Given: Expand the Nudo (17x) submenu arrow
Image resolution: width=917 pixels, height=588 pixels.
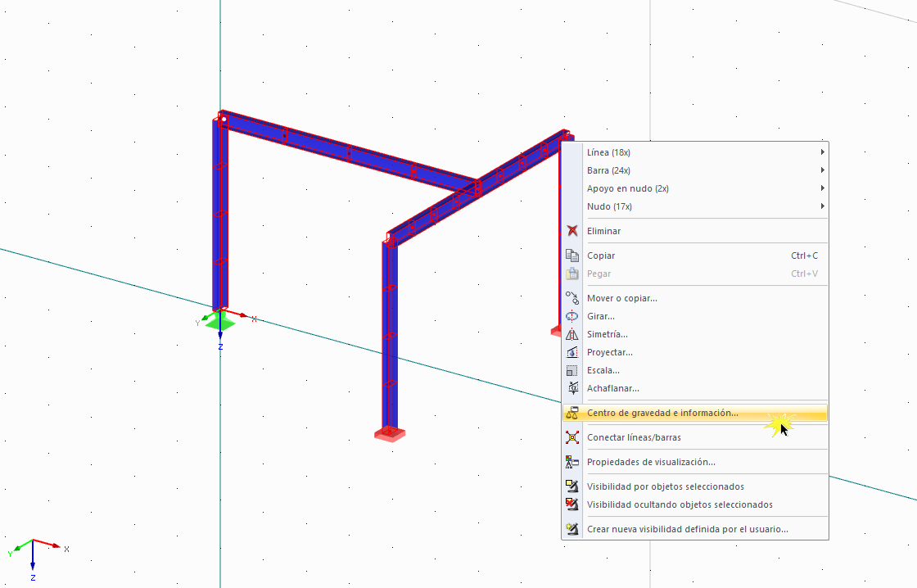Looking at the screenshot, I should [822, 206].
